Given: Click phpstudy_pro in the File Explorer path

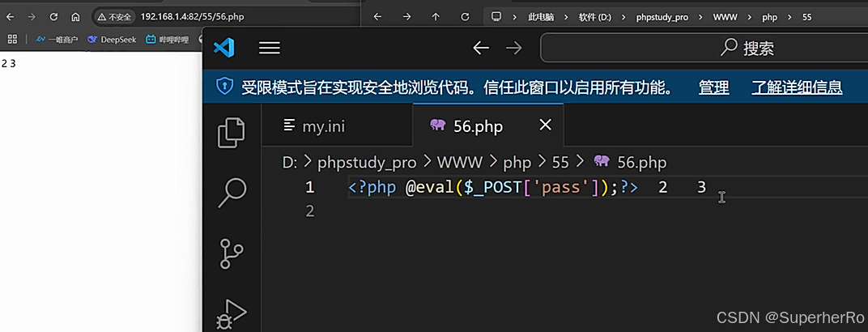Looking at the screenshot, I should (662, 17).
